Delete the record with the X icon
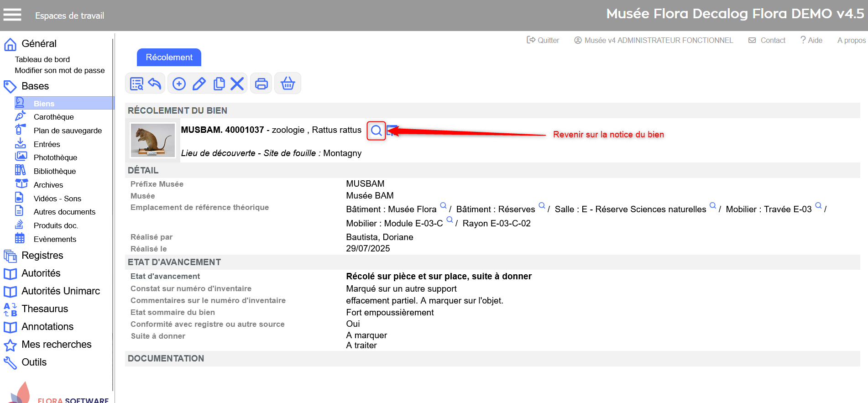Image resolution: width=868 pixels, height=403 pixels. (x=237, y=84)
